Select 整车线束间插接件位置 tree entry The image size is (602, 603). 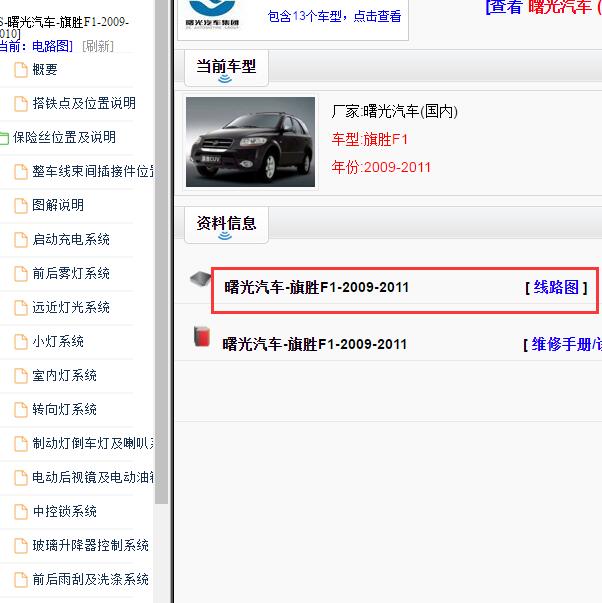click(x=93, y=172)
